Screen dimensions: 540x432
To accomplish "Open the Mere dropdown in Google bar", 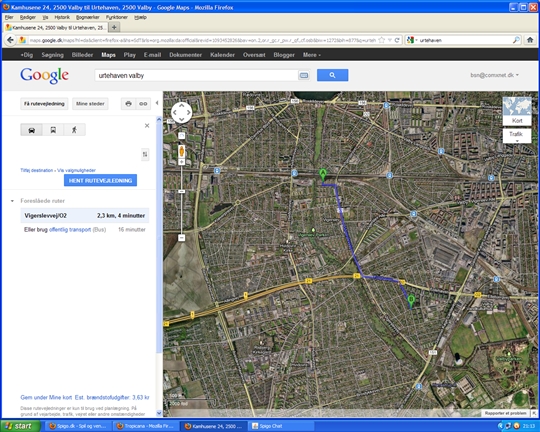I will 312,55.
